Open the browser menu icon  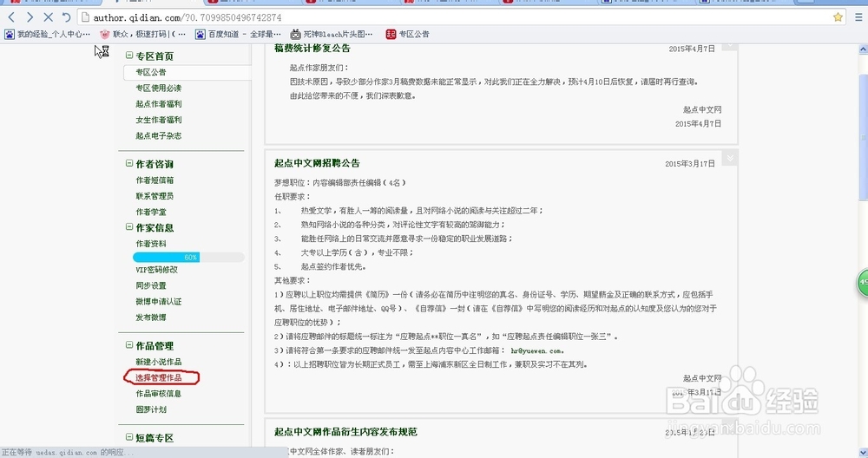pyautogui.click(x=858, y=17)
